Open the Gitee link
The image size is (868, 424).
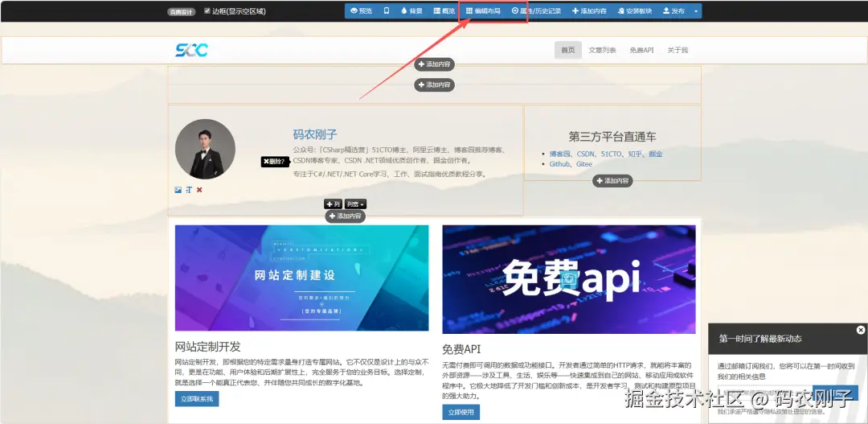[x=584, y=164]
